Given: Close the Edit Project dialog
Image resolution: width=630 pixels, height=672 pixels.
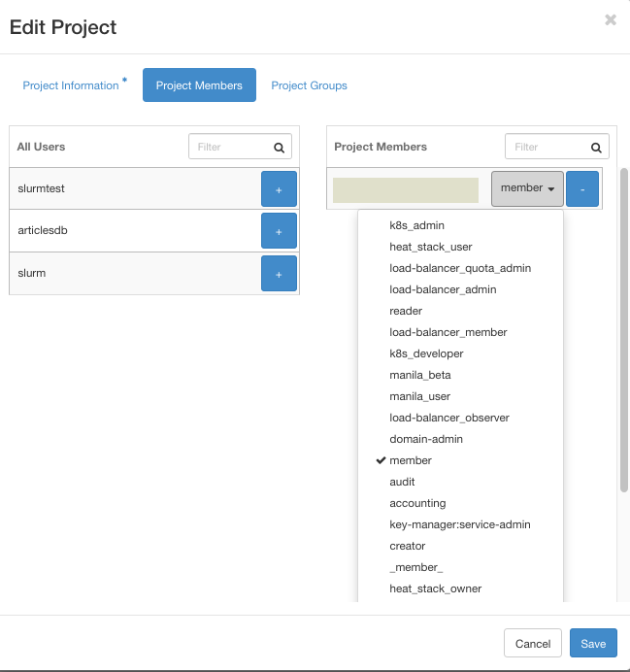Looking at the screenshot, I should [x=610, y=19].
